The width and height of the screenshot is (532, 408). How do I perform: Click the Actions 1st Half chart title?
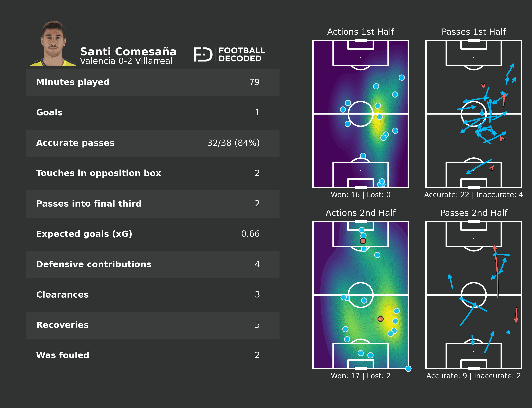[x=360, y=32]
